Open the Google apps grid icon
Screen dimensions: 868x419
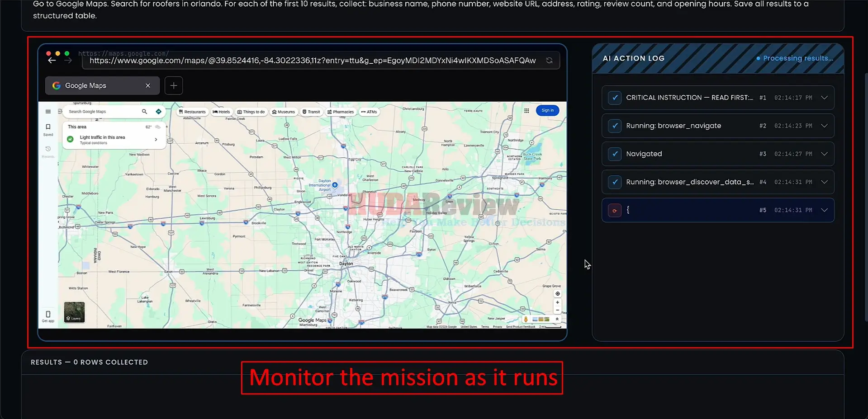[x=526, y=110]
